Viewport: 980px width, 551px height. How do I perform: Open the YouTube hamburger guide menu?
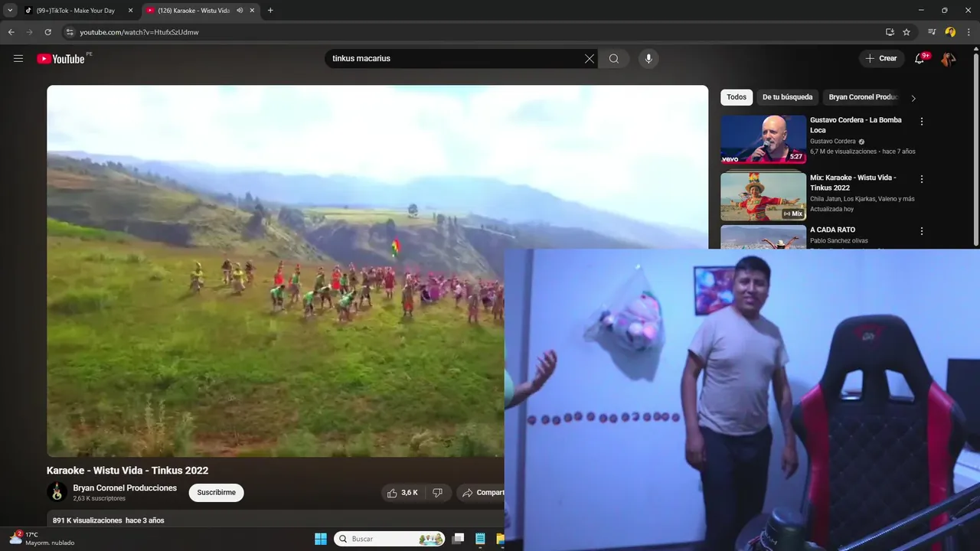pyautogui.click(x=18, y=59)
